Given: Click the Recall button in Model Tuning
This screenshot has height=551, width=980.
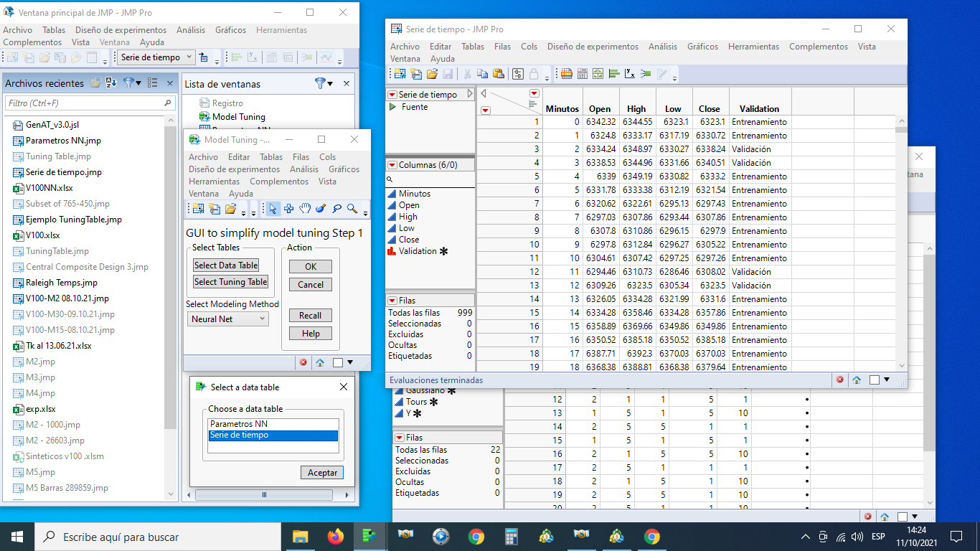Looking at the screenshot, I should (310, 315).
